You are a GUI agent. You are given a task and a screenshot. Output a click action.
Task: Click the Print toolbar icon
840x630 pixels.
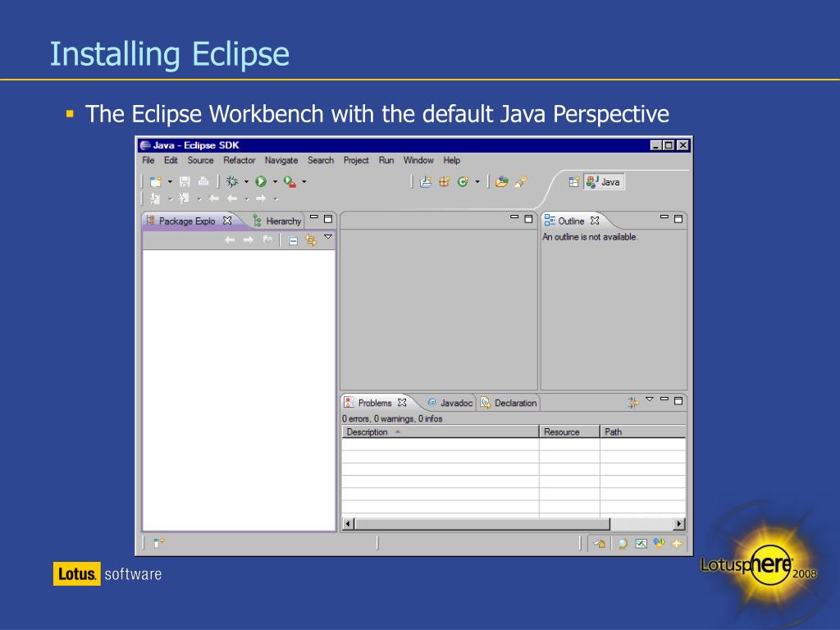tap(203, 182)
